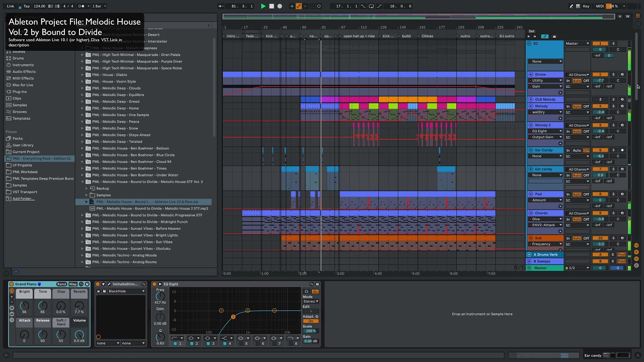
Task: Open EQ Eight Stereo mode dropdown
Action: point(310,302)
